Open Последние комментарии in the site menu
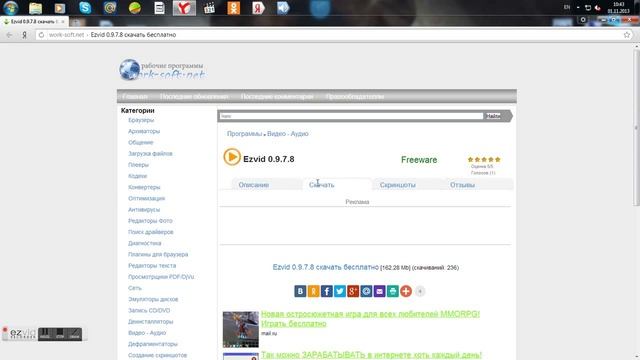Image resolution: width=640 pixels, height=360 pixels. coord(277,97)
